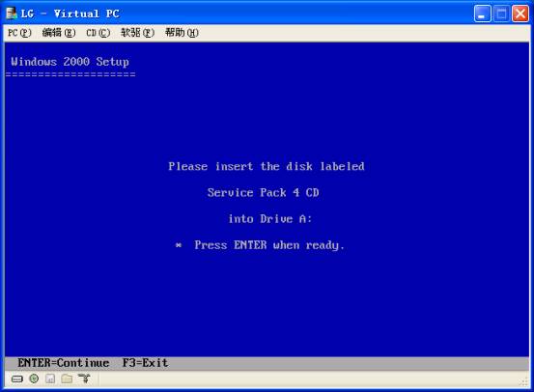Minimize the LG Virtual PC window
The height and width of the screenshot is (392, 534).
click(482, 14)
